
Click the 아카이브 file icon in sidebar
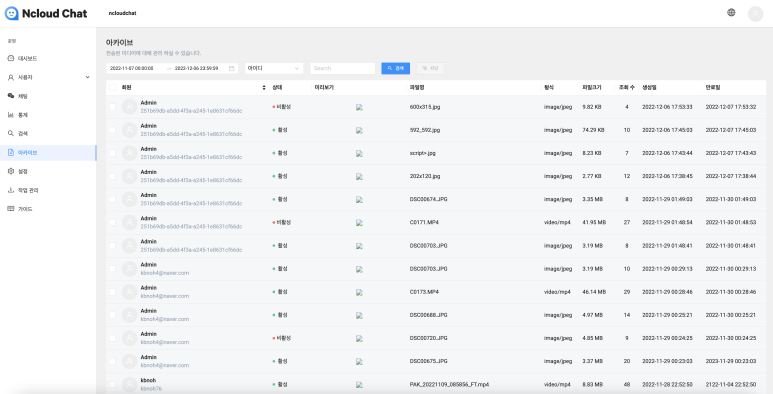[11, 152]
